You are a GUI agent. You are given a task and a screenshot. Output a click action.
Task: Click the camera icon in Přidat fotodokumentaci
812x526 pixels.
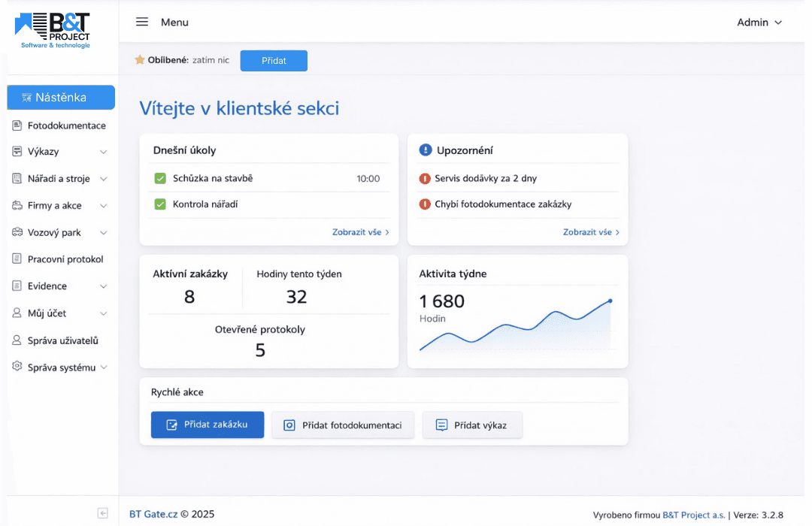coord(288,425)
